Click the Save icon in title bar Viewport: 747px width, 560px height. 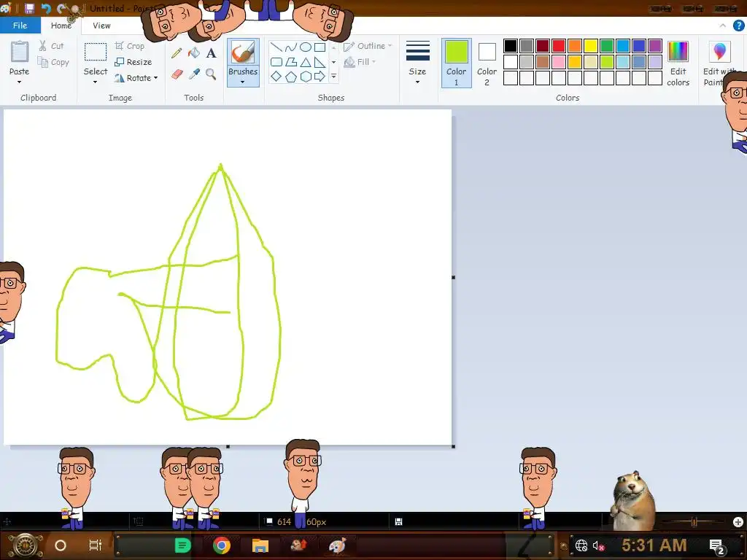[29, 9]
